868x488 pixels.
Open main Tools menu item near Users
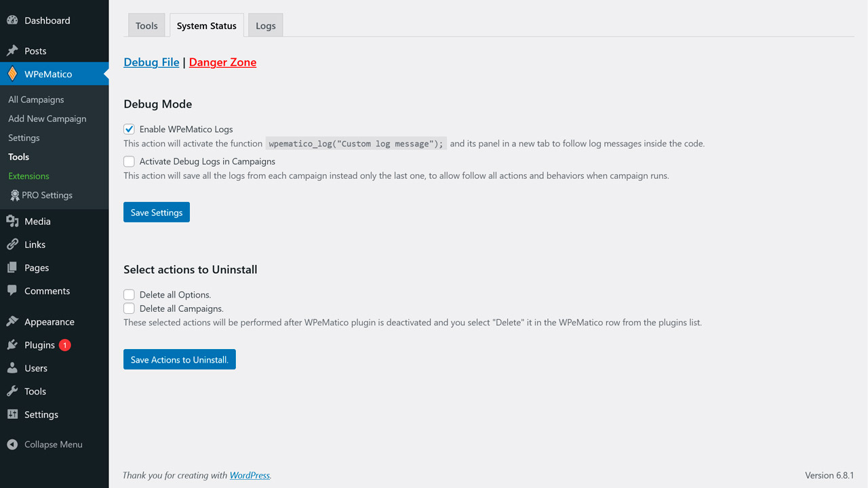[x=54, y=391]
